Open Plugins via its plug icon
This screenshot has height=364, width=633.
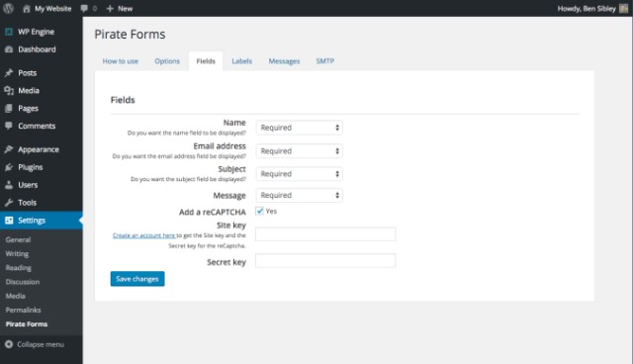(x=9, y=167)
